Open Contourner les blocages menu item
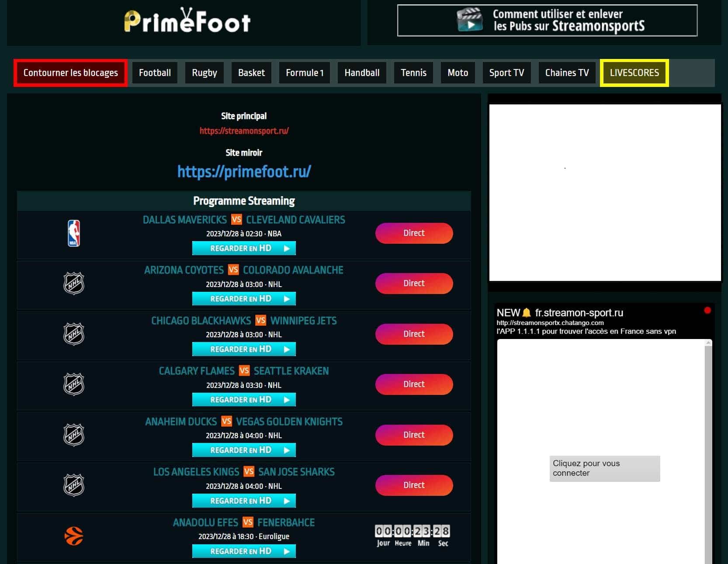Image resolution: width=728 pixels, height=564 pixels. [71, 73]
